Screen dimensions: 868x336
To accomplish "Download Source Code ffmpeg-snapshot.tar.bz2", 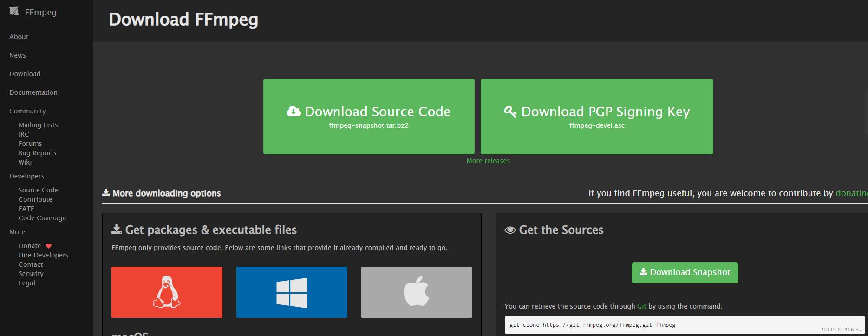I will [369, 117].
